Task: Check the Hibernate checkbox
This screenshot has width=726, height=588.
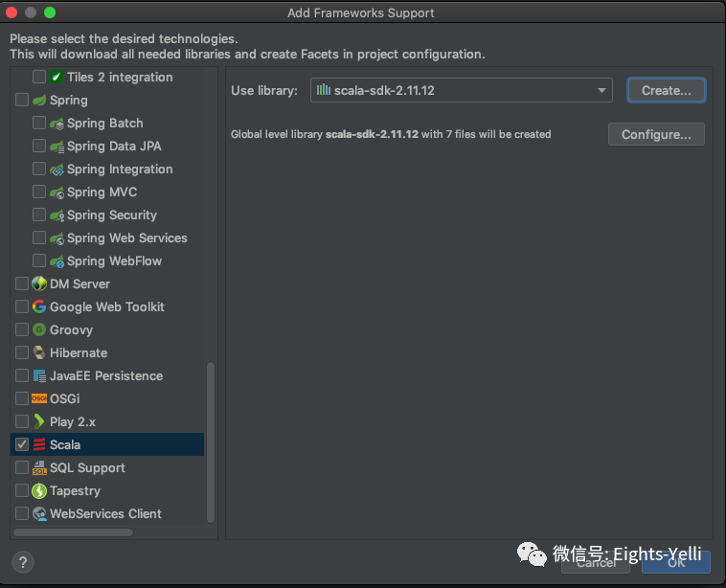Action: click(22, 352)
